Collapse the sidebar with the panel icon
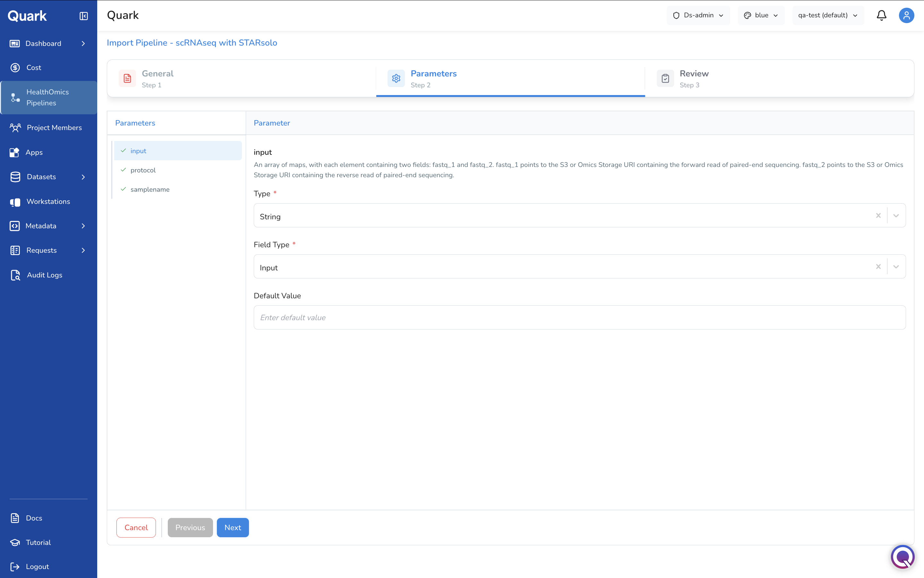Viewport: 924px width, 578px height. point(84,16)
